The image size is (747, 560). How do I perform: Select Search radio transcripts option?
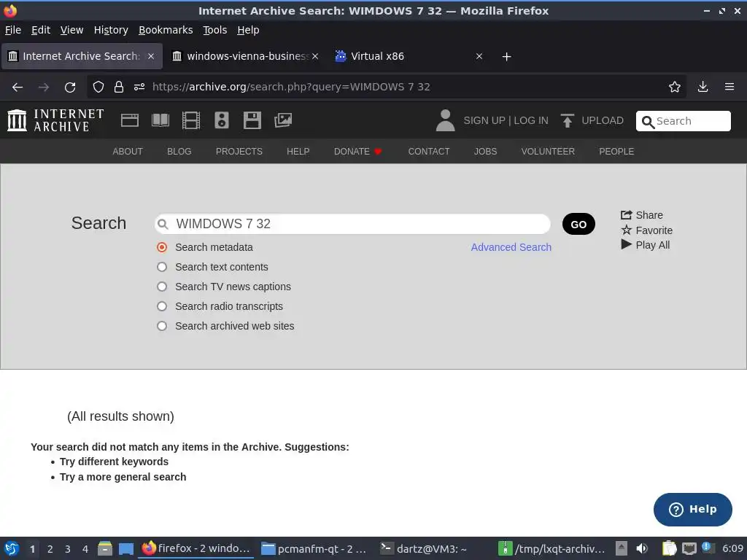[162, 306]
